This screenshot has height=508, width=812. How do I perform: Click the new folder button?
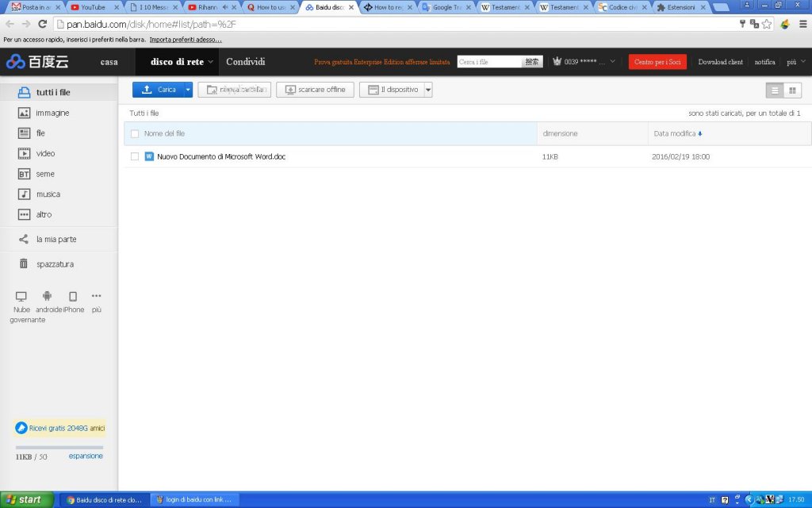(x=234, y=90)
